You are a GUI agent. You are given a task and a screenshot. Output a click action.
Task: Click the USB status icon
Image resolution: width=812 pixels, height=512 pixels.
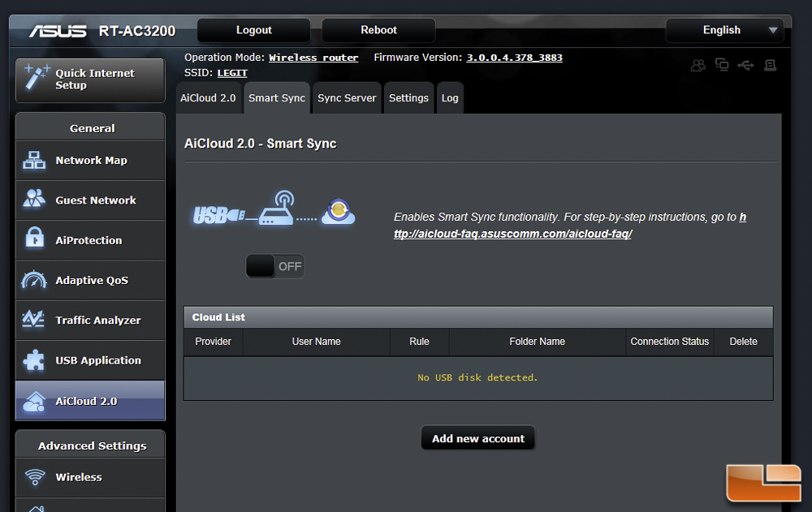[745, 65]
